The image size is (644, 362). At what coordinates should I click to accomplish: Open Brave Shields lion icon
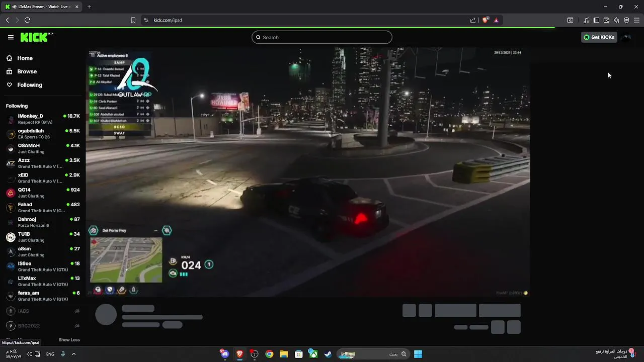coord(486,20)
